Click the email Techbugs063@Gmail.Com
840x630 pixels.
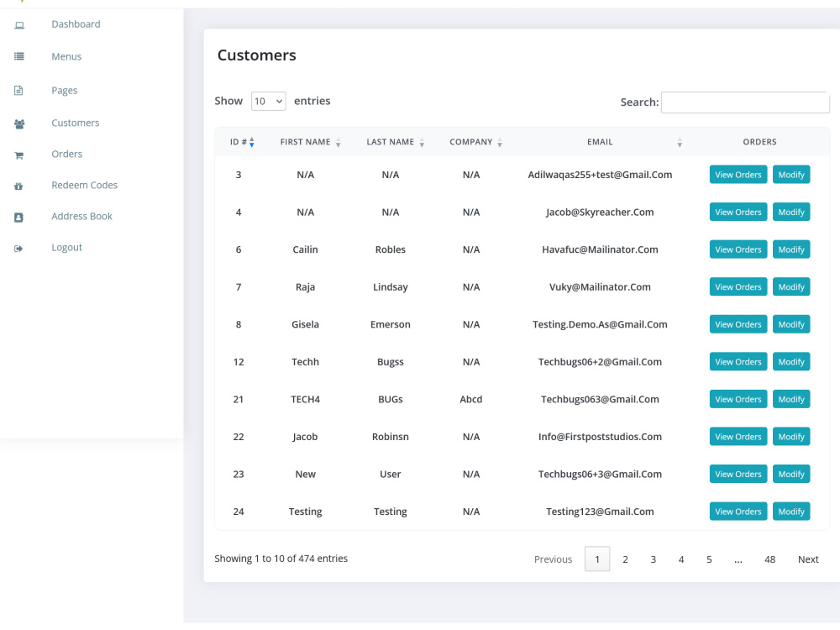600,400
